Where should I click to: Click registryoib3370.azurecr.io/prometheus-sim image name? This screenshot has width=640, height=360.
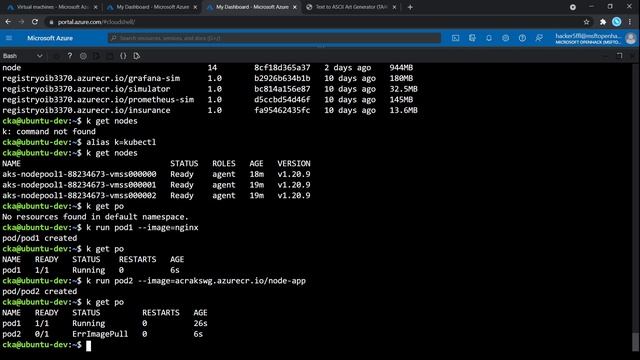coord(98,100)
